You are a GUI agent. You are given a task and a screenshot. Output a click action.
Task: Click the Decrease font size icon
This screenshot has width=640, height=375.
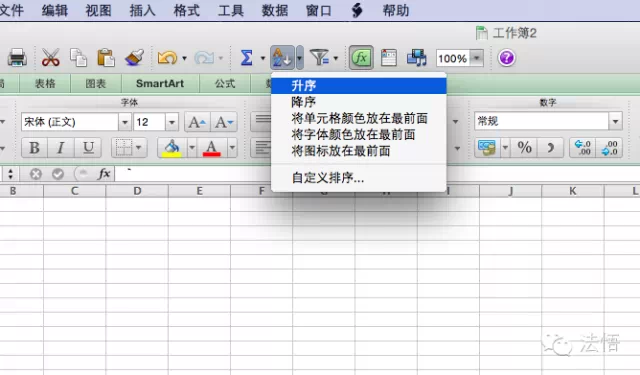224,122
